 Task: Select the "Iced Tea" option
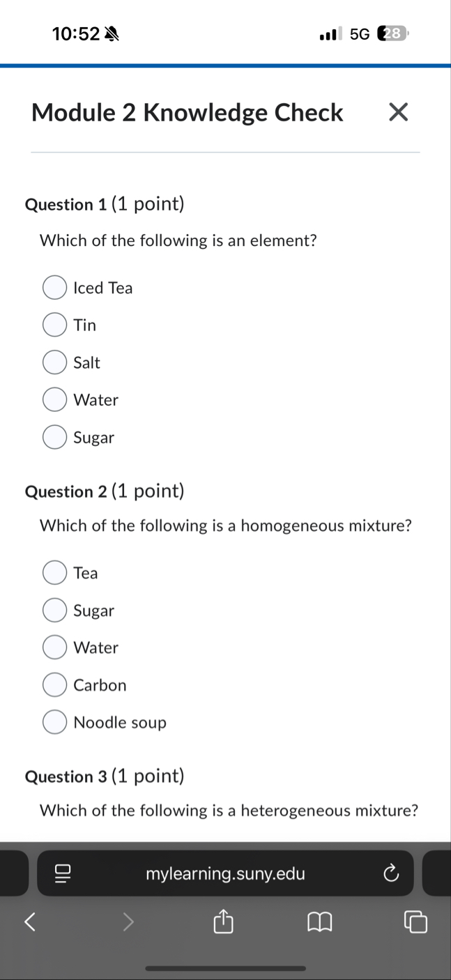tap(54, 287)
